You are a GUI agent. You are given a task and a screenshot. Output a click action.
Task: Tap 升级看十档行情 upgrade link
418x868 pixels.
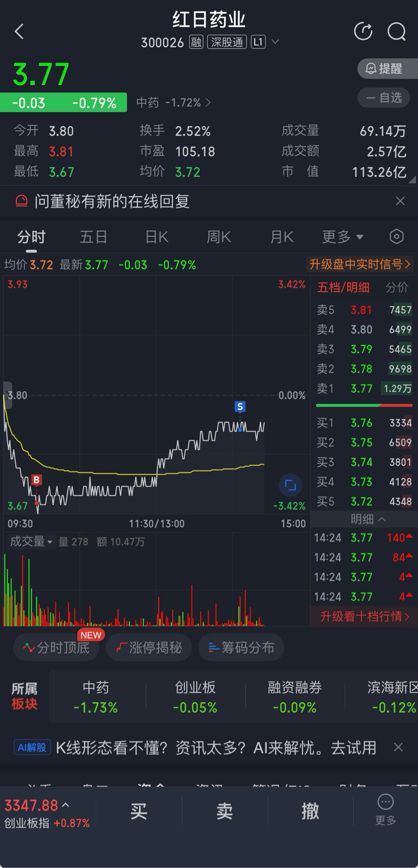(x=365, y=617)
